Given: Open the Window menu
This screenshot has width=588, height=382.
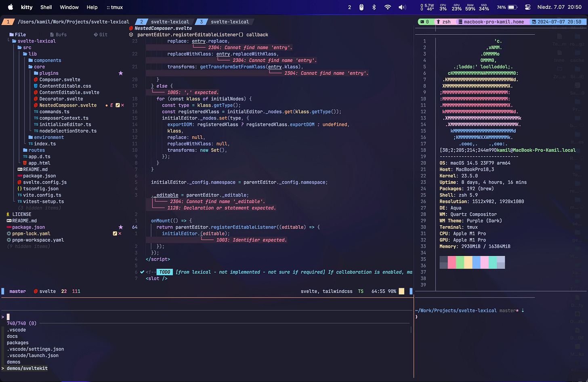Looking at the screenshot, I should [69, 7].
